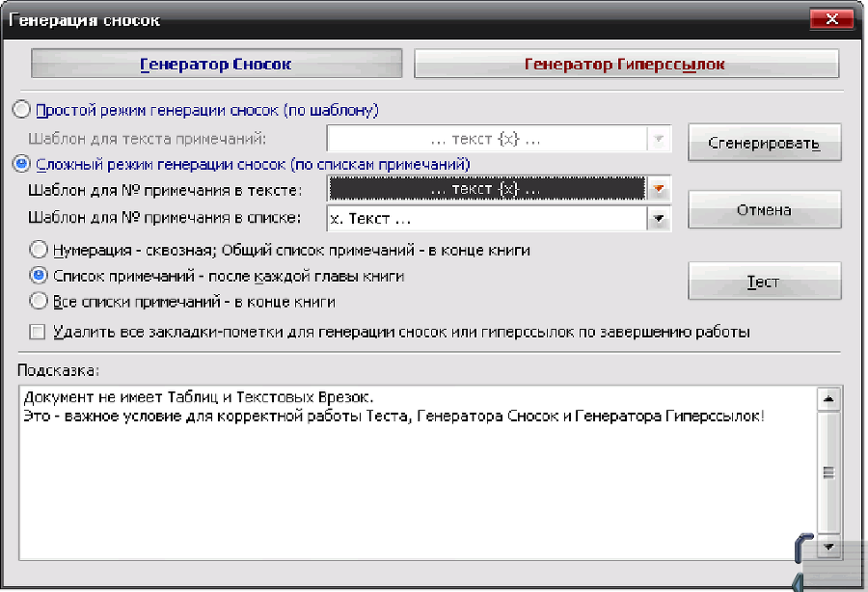The width and height of the screenshot is (868, 592).
Task: Click the scrollbar down arrow in Подсказка area
Action: click(827, 547)
